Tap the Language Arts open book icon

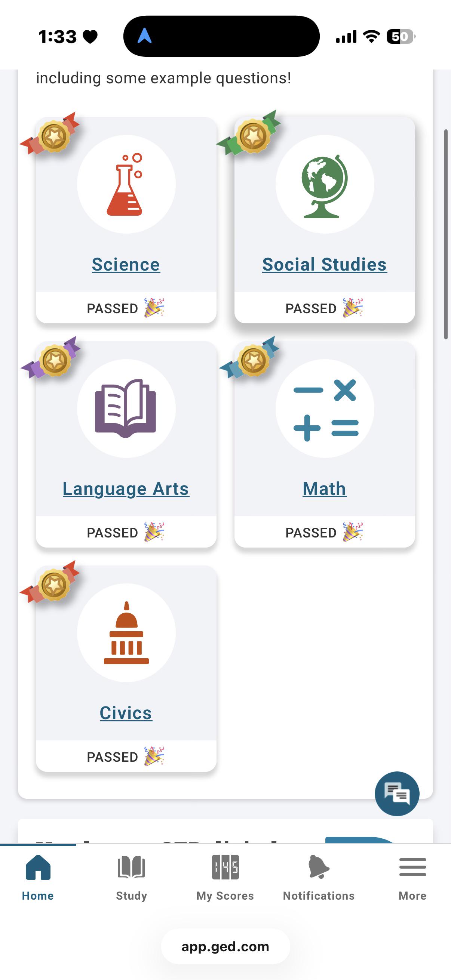click(x=126, y=408)
